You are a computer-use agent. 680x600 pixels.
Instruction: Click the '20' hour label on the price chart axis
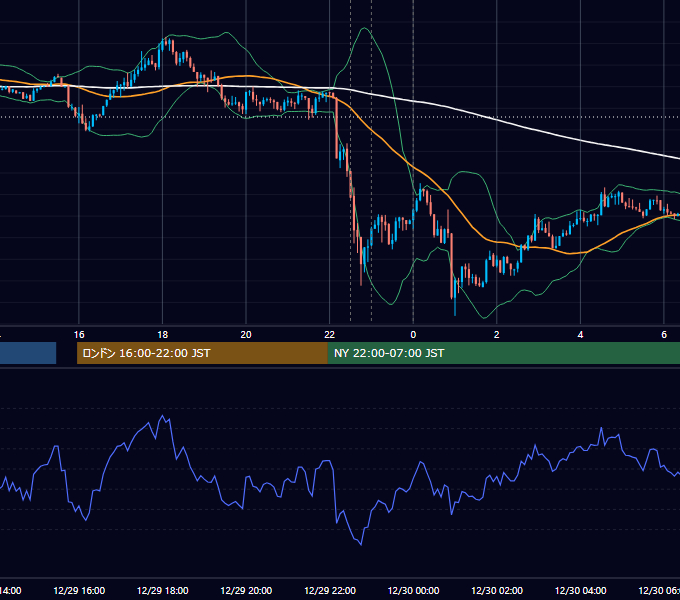tap(246, 335)
